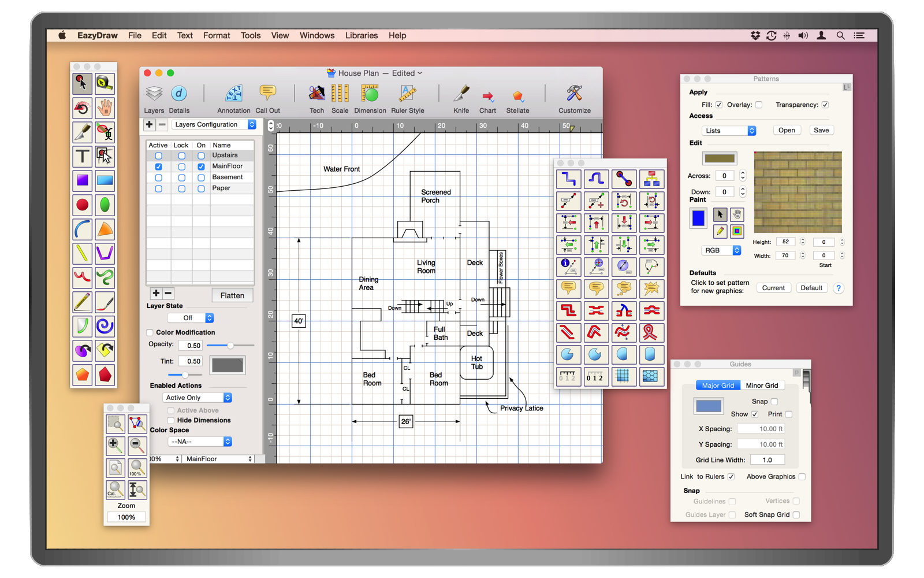Click the blue Paint color swatch

click(x=698, y=218)
